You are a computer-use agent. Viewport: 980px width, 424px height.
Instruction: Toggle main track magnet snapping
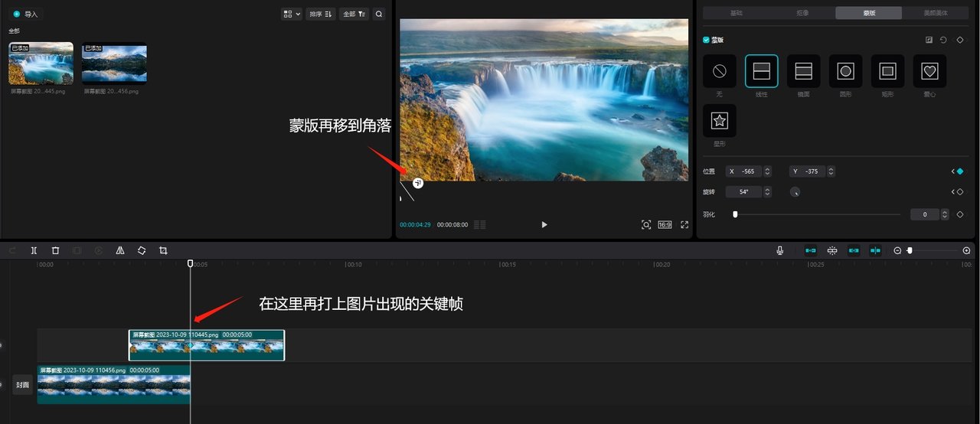pyautogui.click(x=811, y=250)
